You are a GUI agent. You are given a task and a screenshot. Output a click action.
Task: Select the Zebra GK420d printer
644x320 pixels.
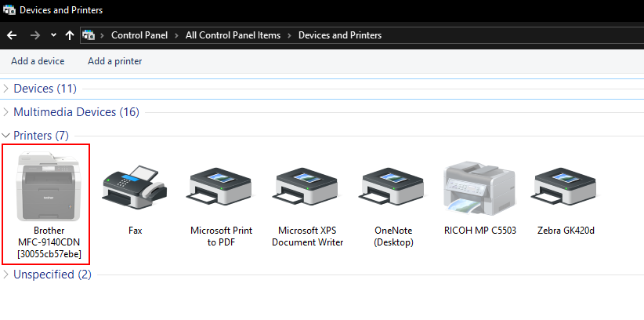click(x=566, y=191)
